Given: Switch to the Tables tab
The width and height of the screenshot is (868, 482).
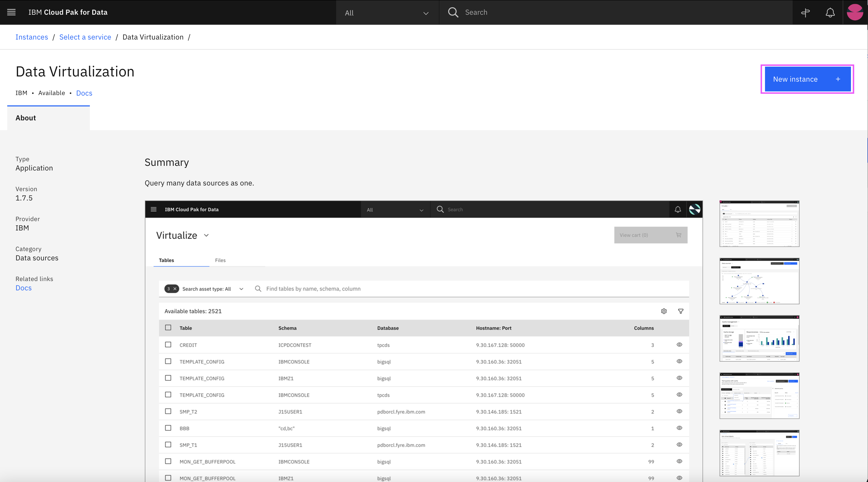Looking at the screenshot, I should point(181,260).
